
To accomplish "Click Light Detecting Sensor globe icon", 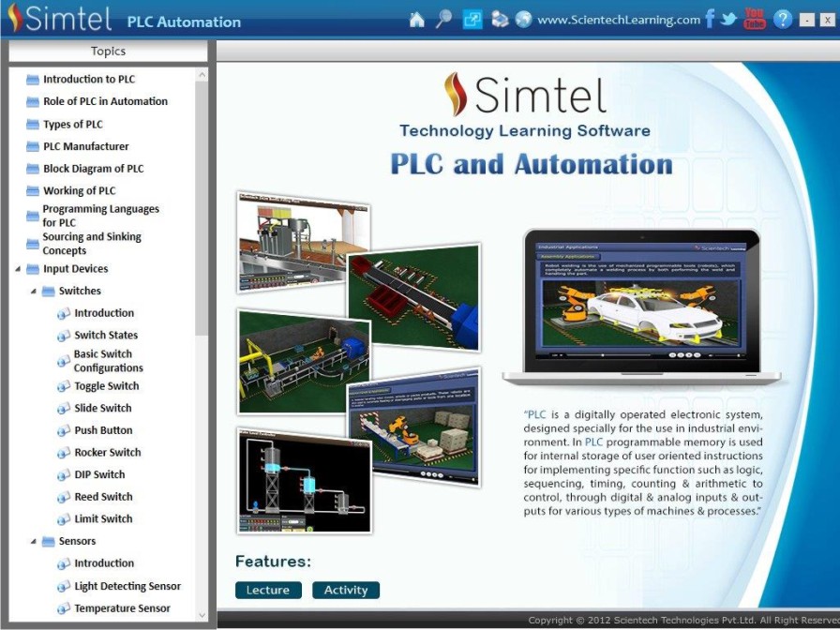I will point(64,587).
